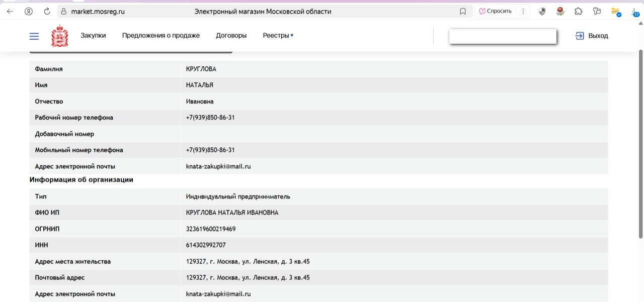644x302 pixels.
Task: Click the Добавочный номер label
Action: click(x=64, y=134)
